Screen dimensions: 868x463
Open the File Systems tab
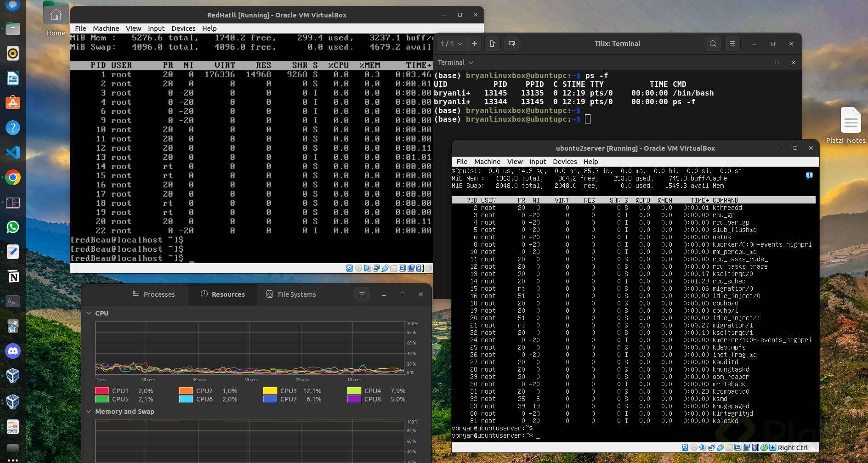291,294
